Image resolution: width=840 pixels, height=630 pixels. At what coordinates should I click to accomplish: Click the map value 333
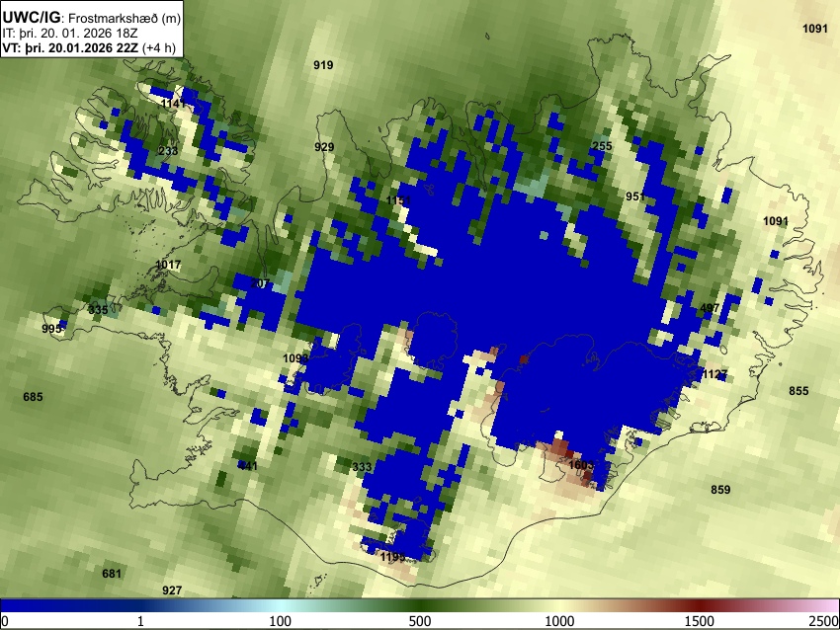(x=362, y=467)
